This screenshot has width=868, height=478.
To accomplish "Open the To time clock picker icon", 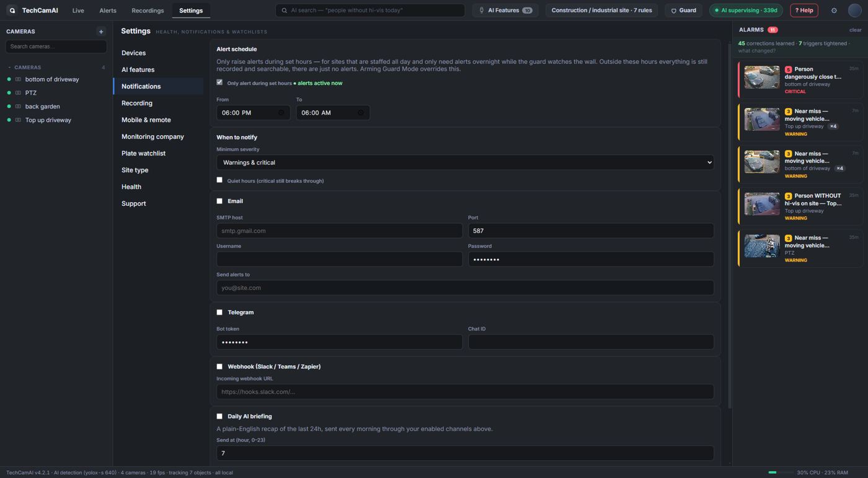I will (x=361, y=113).
